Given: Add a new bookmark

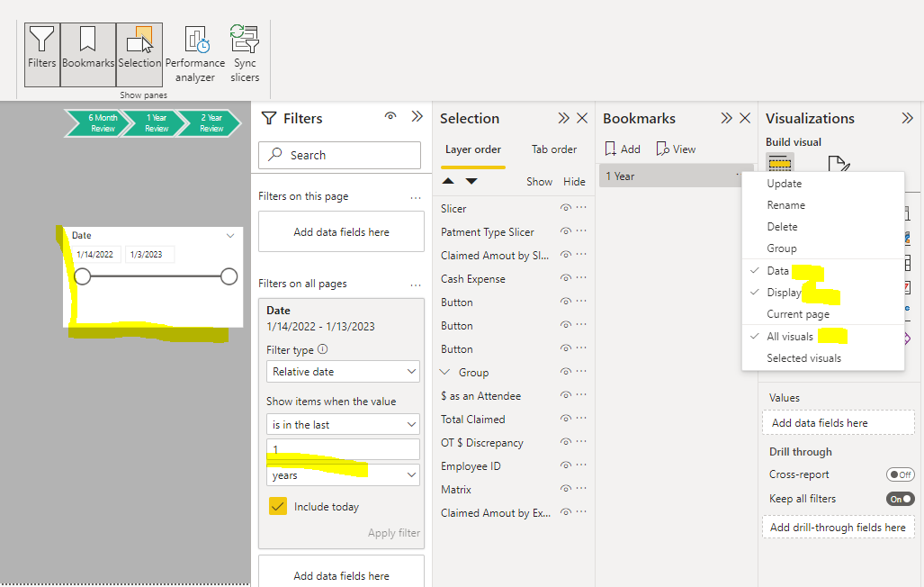Looking at the screenshot, I should (x=623, y=149).
